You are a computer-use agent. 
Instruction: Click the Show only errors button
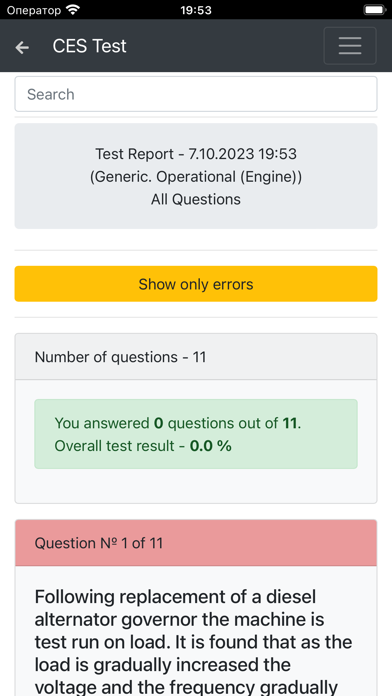tap(196, 284)
